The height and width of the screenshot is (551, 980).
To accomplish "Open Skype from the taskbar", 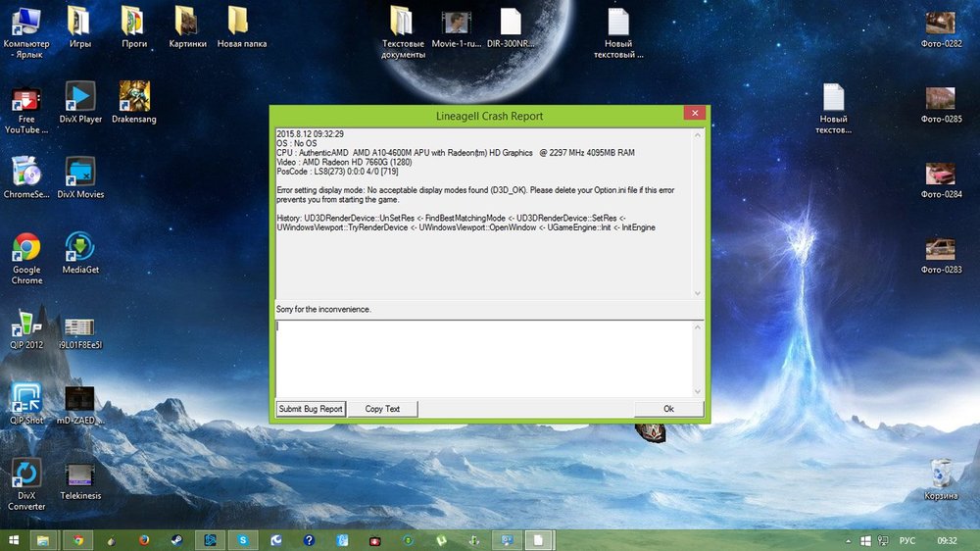I will [242, 540].
